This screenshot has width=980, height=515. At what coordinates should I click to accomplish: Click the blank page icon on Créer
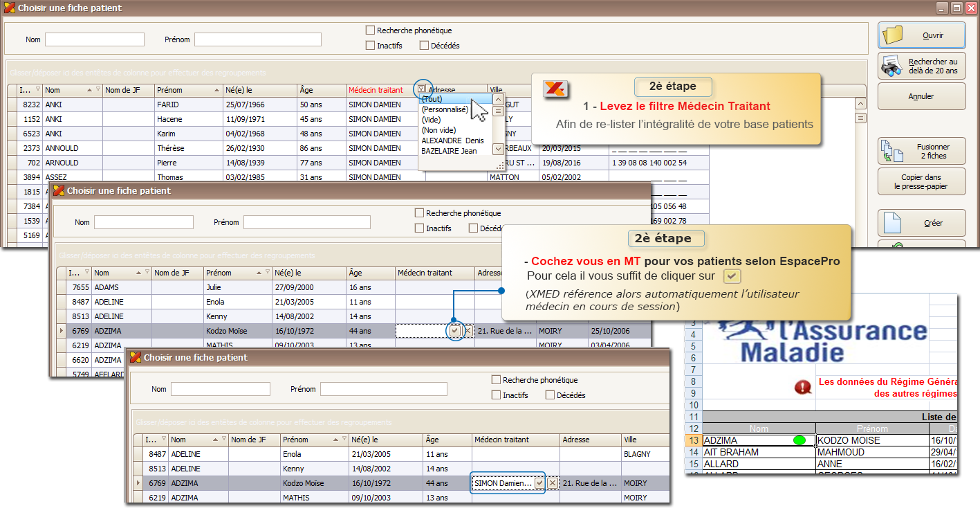tap(893, 223)
